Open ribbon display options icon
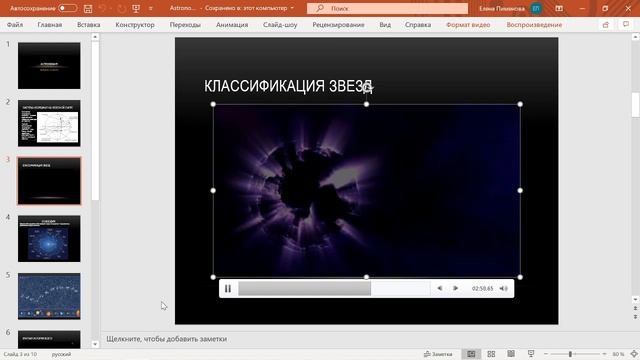The height and width of the screenshot is (360, 640). pyautogui.click(x=559, y=8)
